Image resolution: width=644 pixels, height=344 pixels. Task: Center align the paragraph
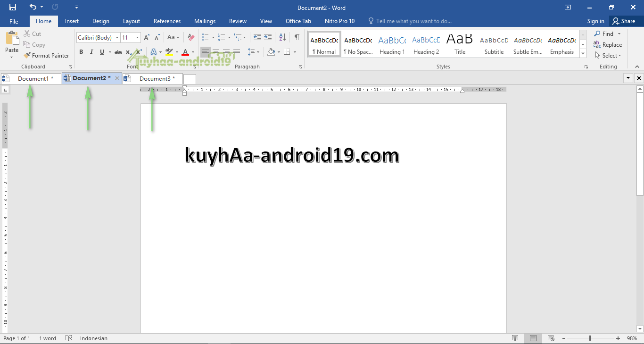pos(216,52)
